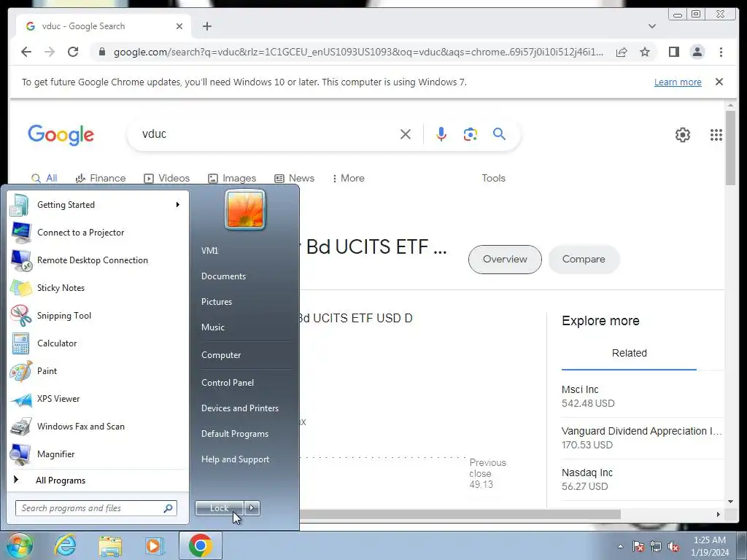This screenshot has height=560, width=747.
Task: Click the share page icon in address bar
Action: point(622,52)
